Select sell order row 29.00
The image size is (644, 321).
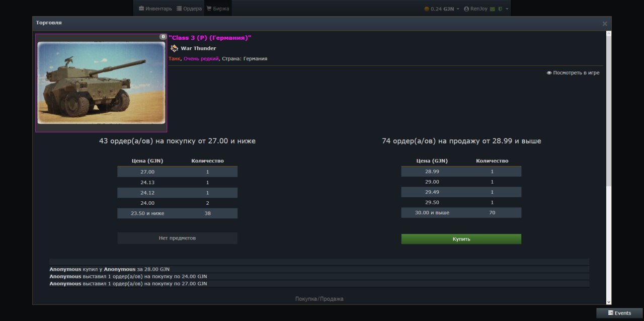coord(461,182)
